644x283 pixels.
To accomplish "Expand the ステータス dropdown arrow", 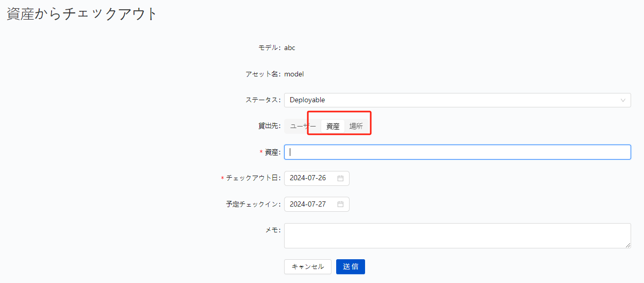I will click(x=623, y=100).
